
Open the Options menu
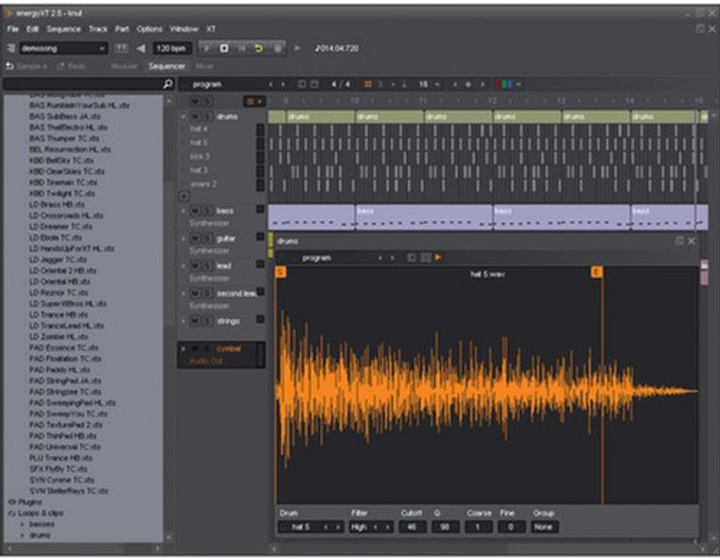(149, 29)
